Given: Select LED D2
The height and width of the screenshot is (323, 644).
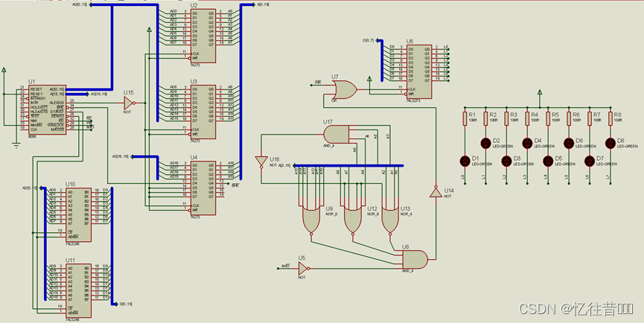Looking at the screenshot, I should [486, 143].
